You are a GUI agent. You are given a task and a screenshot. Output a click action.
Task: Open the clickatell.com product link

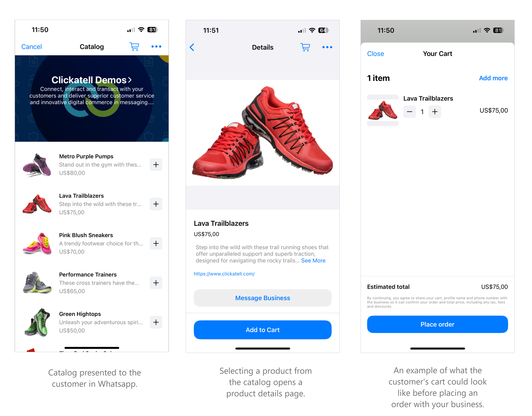click(x=224, y=274)
